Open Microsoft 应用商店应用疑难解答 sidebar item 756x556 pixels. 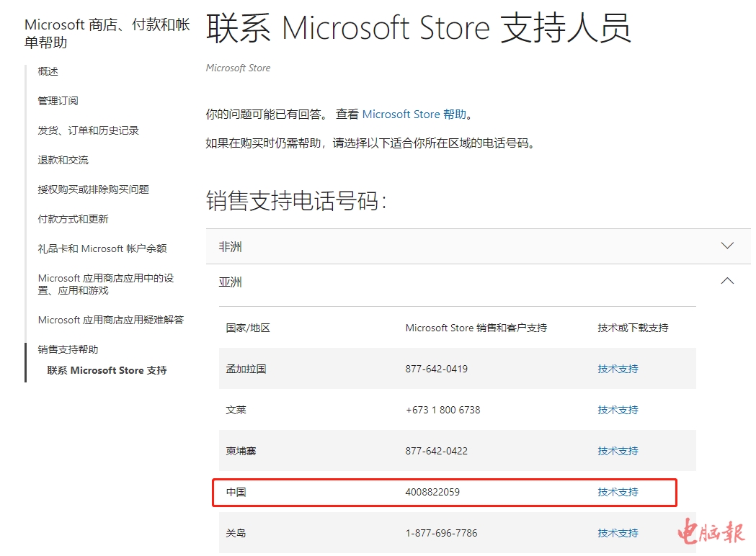pos(110,320)
